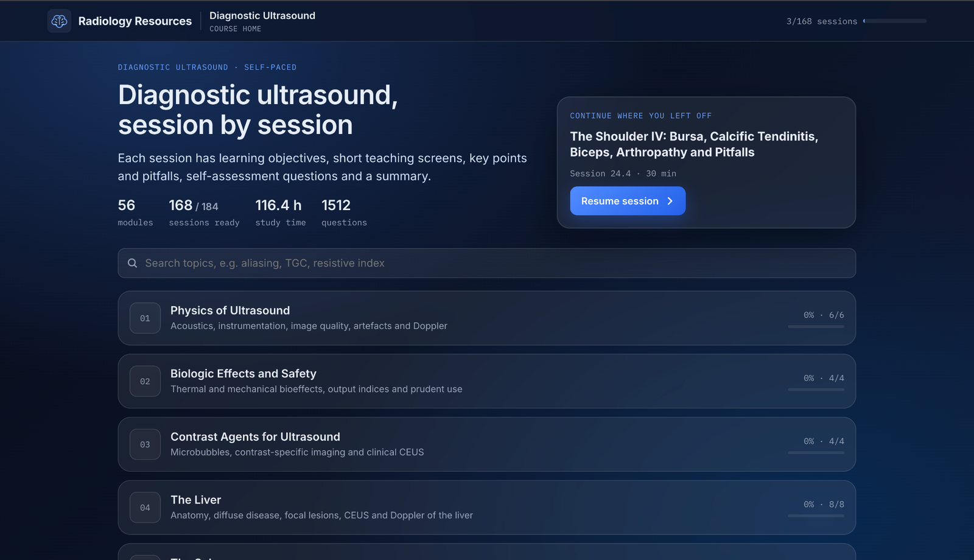
Task: Click the '168 / 184 sessions ready' statistic
Action: tap(204, 212)
